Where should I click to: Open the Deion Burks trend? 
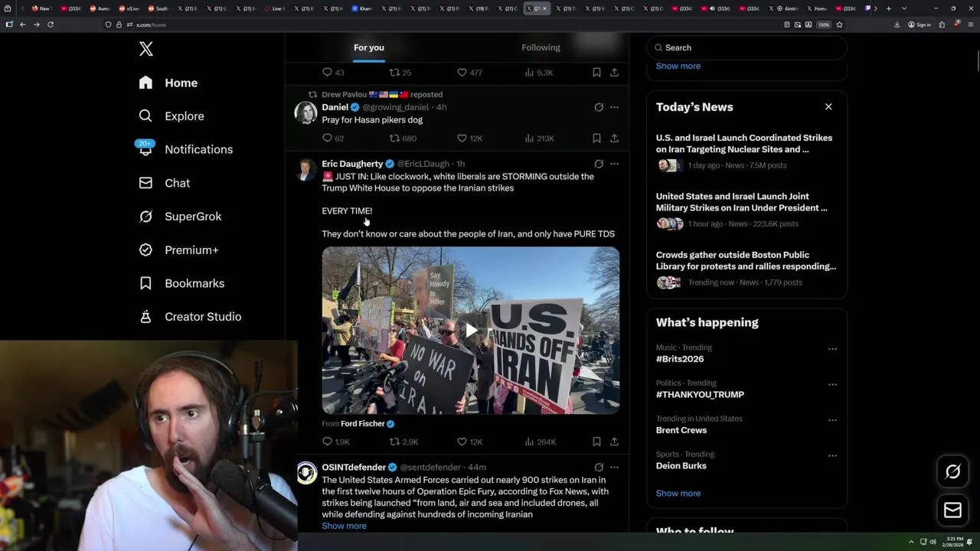pyautogui.click(x=681, y=465)
